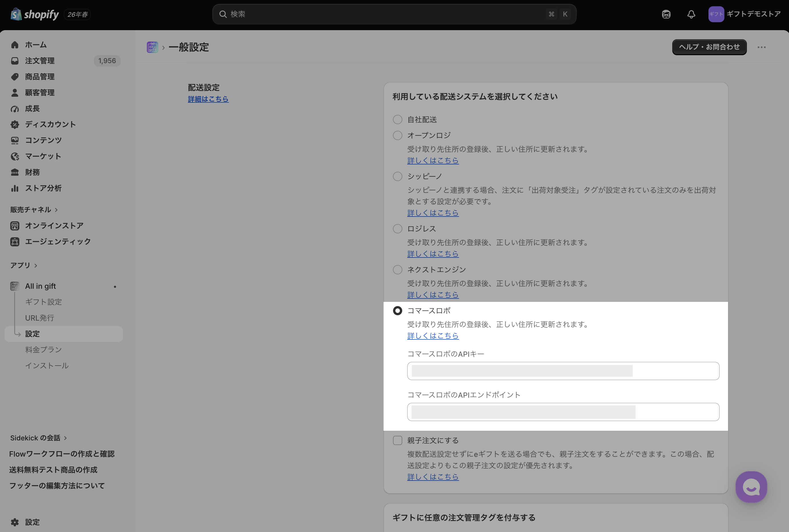
Task: Open the Sidekick assistant icon in top bar
Action: pos(666,14)
